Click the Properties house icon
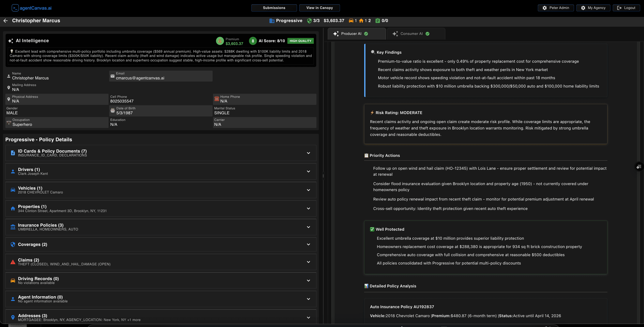Viewport: 644px width, 327px height. click(13, 209)
